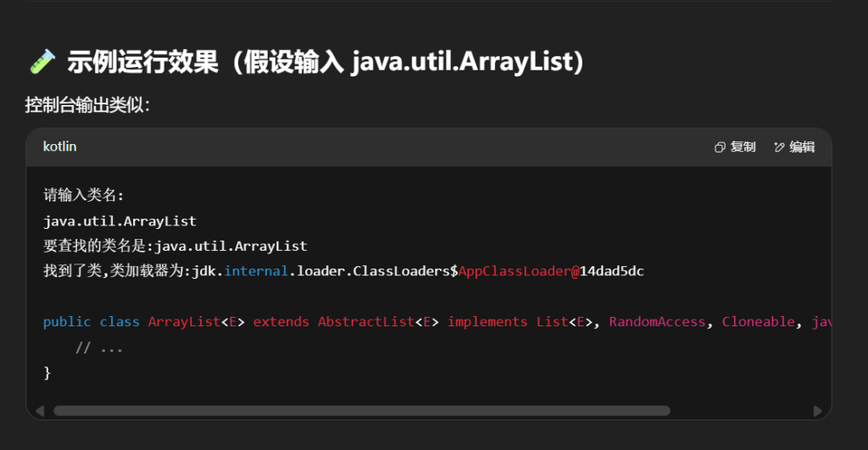Click the 'extends' keyword in code
Image resolution: width=868 pixels, height=450 pixels.
[281, 322]
